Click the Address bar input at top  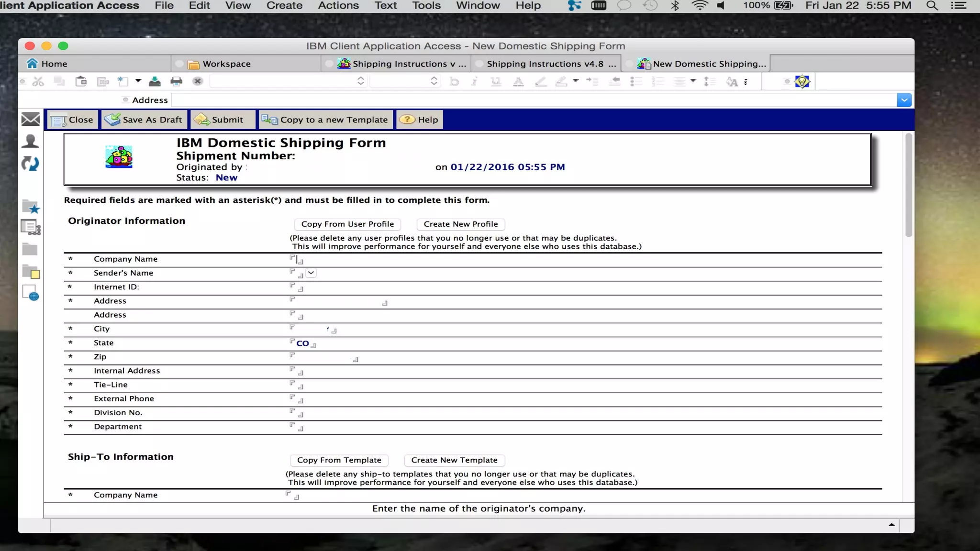[x=534, y=100]
